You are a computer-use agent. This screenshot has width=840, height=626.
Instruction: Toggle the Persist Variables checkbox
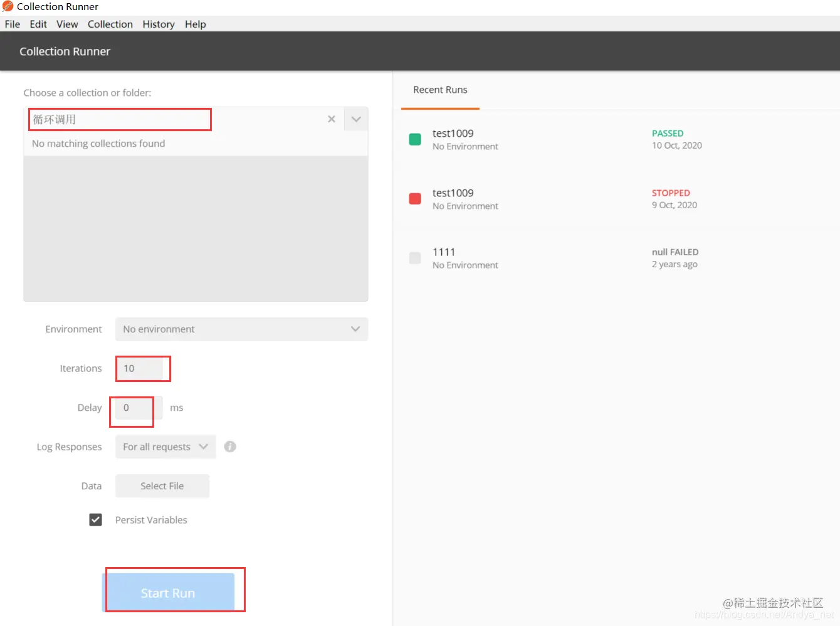[95, 520]
